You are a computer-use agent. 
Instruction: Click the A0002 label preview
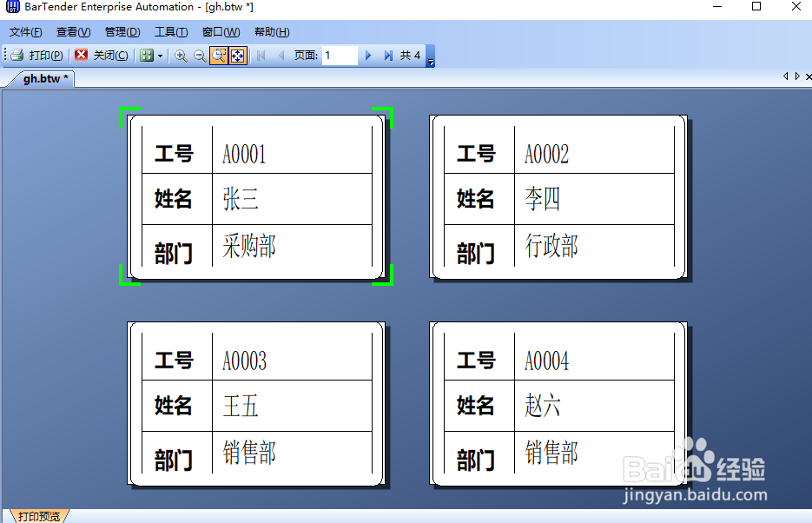coord(558,197)
